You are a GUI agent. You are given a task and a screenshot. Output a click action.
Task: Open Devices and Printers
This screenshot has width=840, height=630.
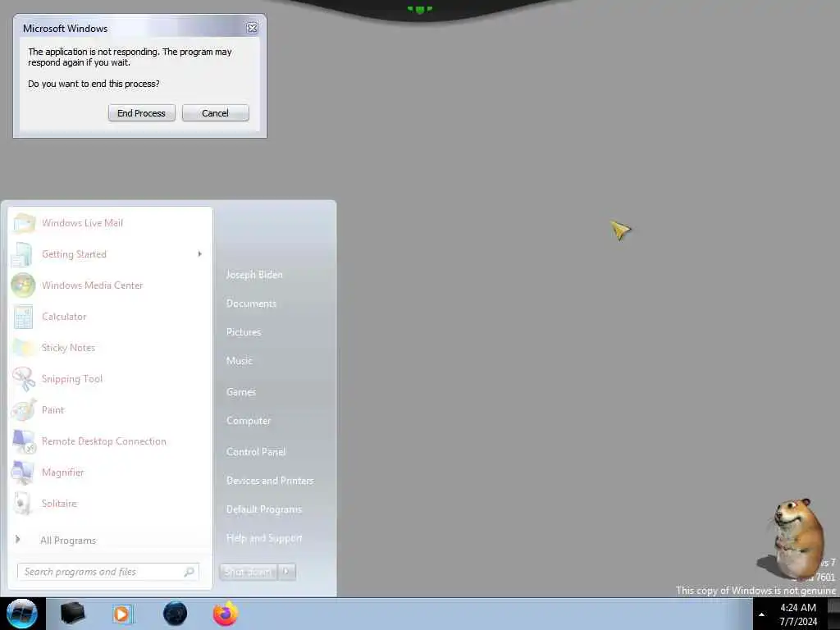tap(270, 481)
